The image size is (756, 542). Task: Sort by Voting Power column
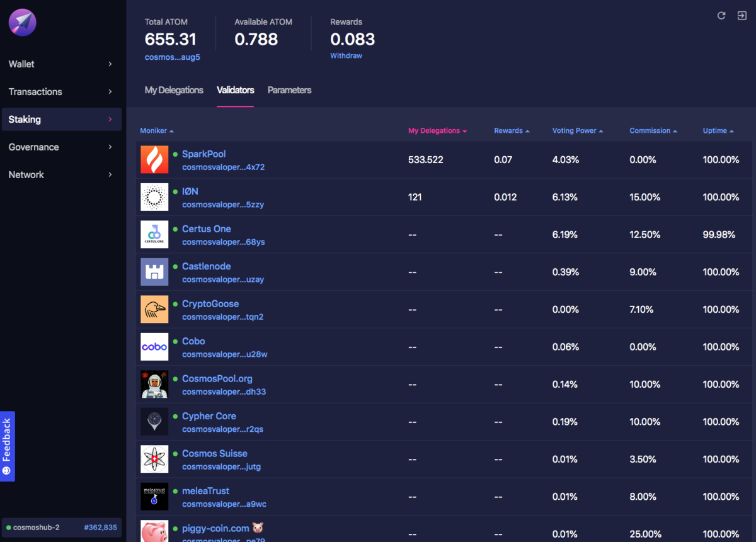pyautogui.click(x=578, y=131)
